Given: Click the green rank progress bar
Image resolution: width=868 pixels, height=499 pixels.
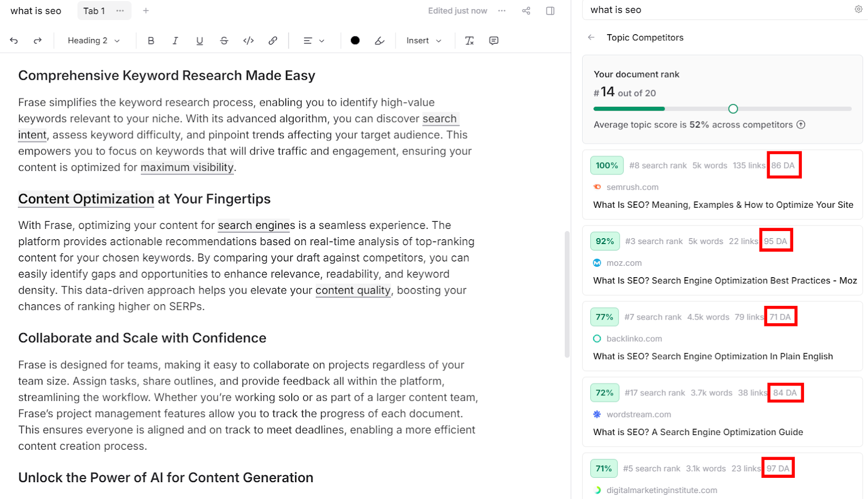Looking at the screenshot, I should point(629,109).
